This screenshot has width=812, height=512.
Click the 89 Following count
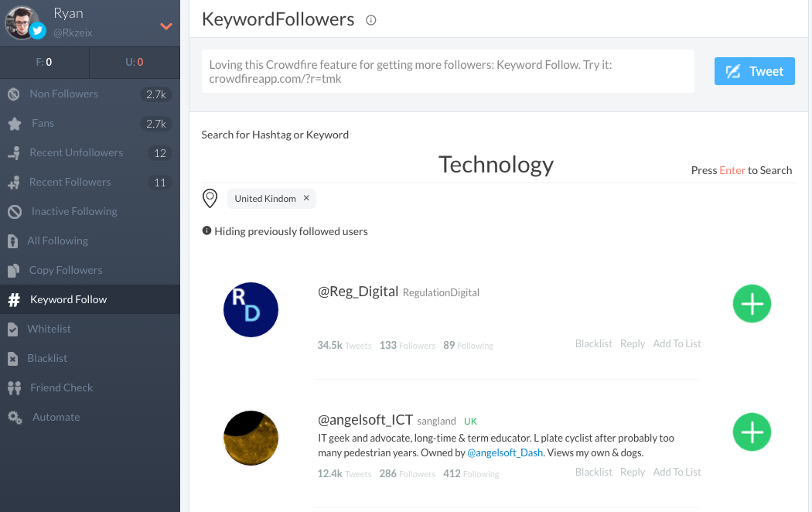click(468, 345)
